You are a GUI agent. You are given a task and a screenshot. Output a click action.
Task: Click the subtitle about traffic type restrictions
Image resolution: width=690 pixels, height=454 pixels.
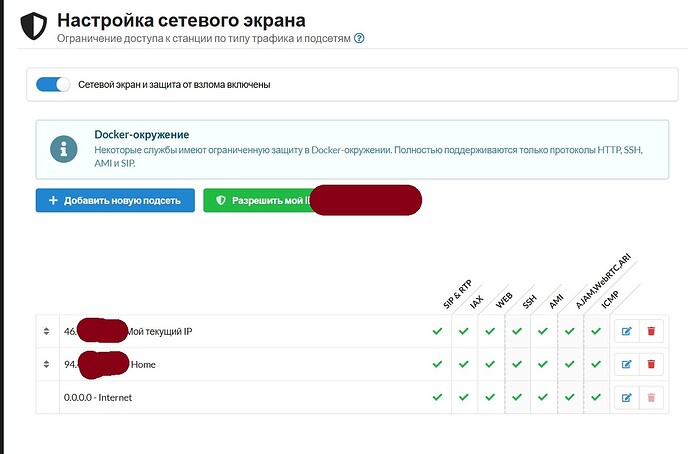point(204,38)
